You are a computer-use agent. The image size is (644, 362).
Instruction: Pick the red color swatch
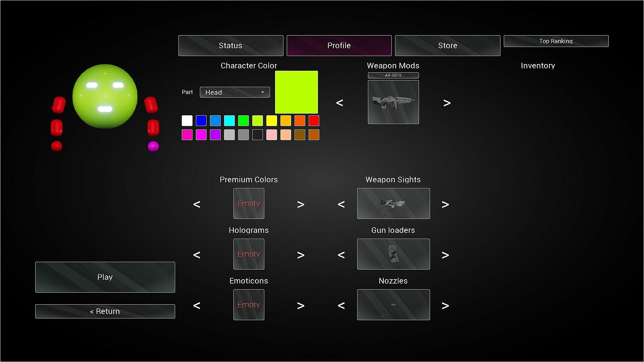(x=314, y=121)
